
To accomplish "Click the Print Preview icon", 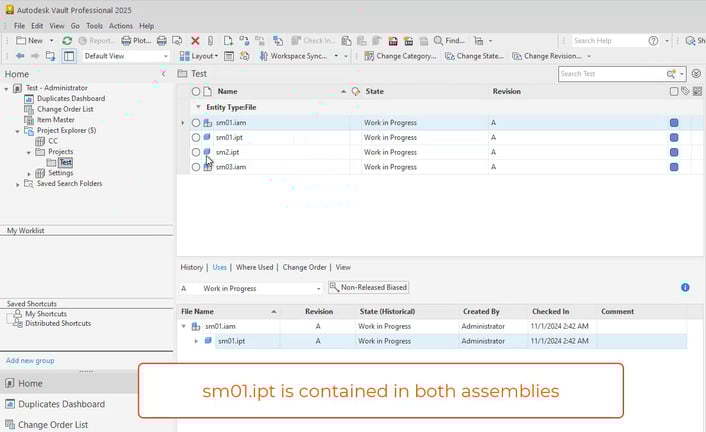I will (x=177, y=41).
